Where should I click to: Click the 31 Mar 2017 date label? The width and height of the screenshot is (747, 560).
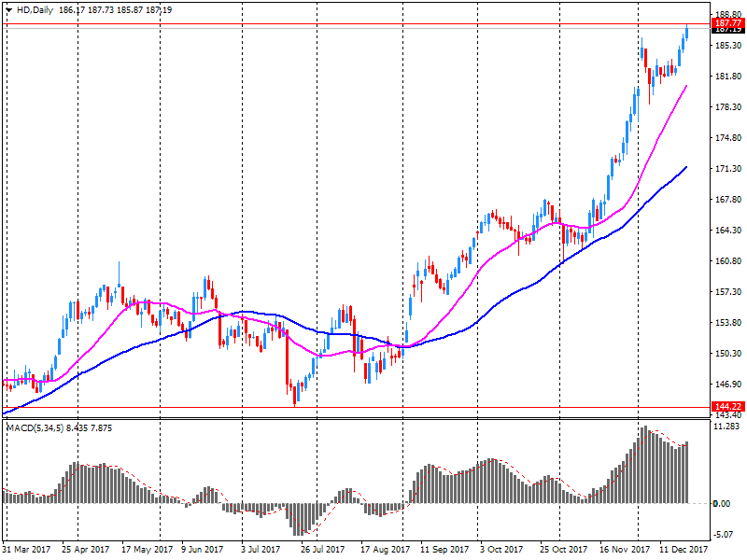point(27,549)
